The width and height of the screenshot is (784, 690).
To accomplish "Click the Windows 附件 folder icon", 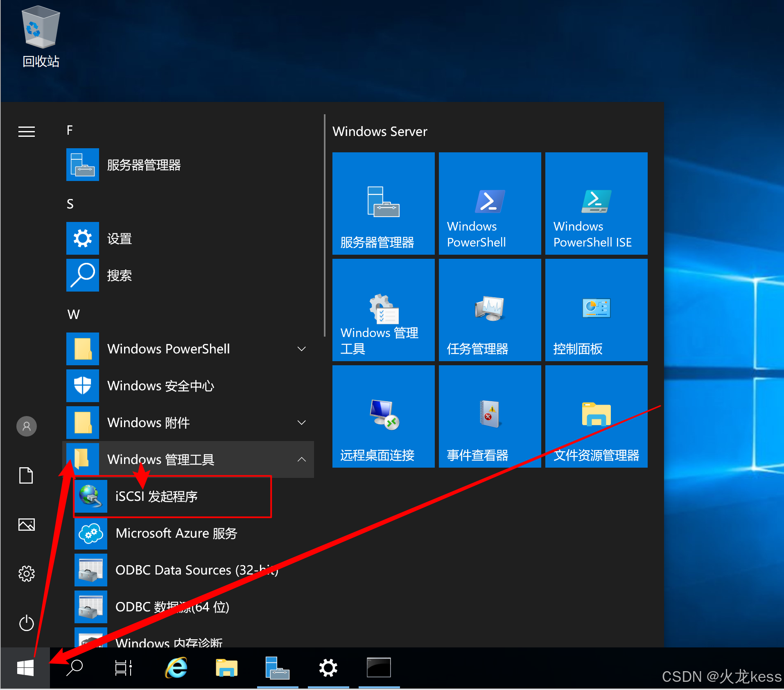I will [x=83, y=423].
